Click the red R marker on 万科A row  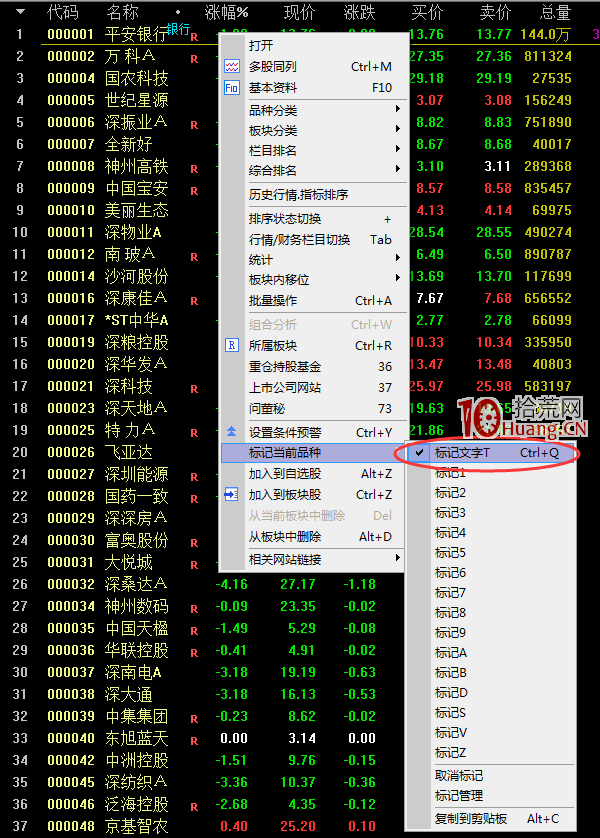(194, 59)
